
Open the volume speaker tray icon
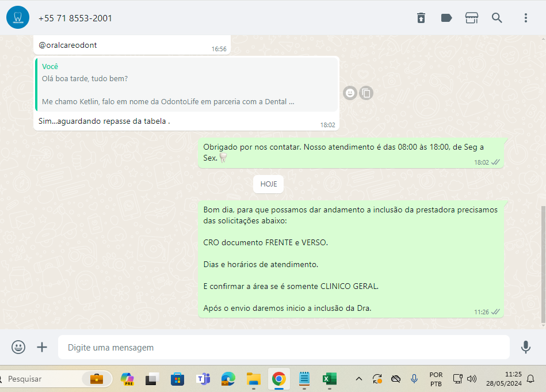pos(471,379)
